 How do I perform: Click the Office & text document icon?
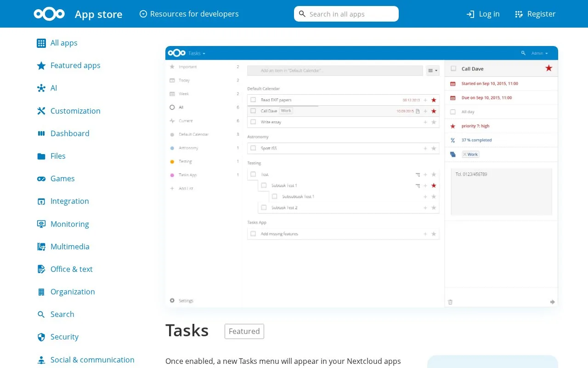click(x=41, y=269)
